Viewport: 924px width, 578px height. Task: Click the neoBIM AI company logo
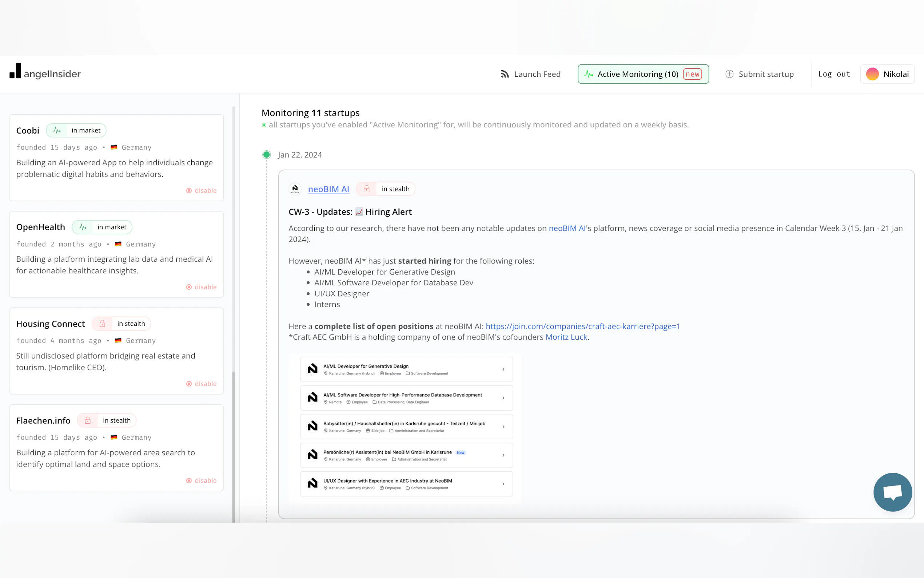[x=295, y=189]
